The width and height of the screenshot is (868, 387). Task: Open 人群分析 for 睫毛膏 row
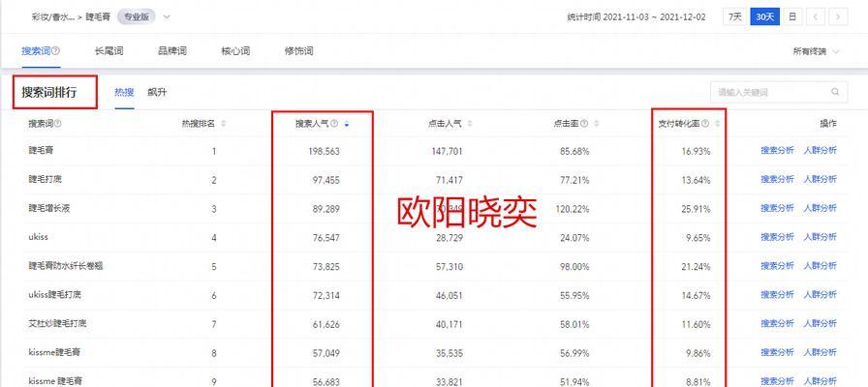pos(820,150)
